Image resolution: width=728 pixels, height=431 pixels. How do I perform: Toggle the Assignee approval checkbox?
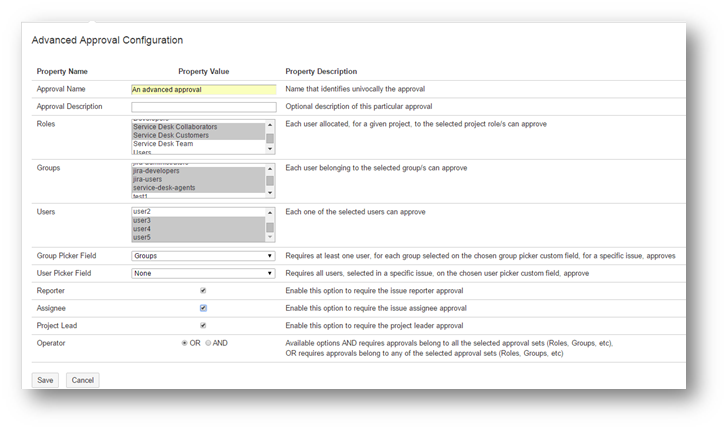tap(203, 308)
